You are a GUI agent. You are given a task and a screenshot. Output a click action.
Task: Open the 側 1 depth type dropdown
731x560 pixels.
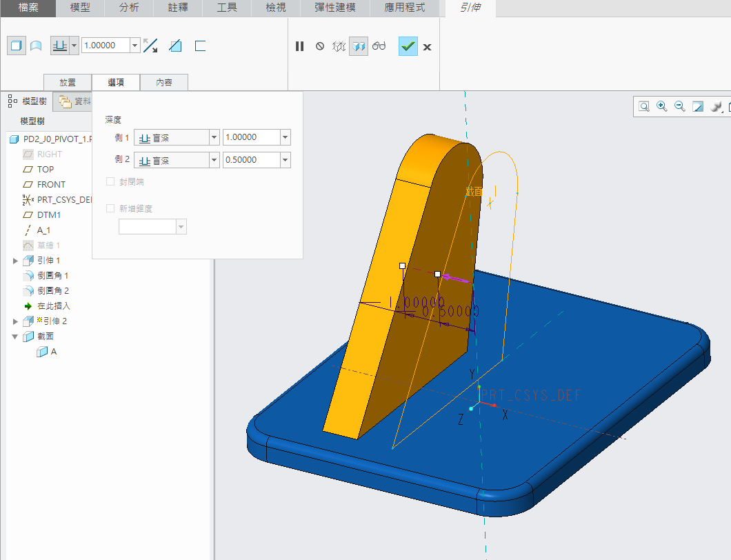pyautogui.click(x=214, y=137)
